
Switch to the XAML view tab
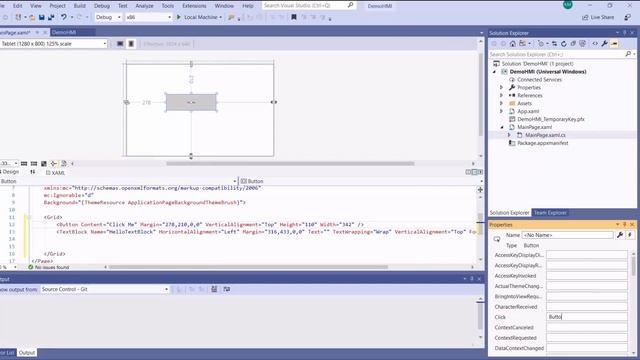click(x=56, y=173)
